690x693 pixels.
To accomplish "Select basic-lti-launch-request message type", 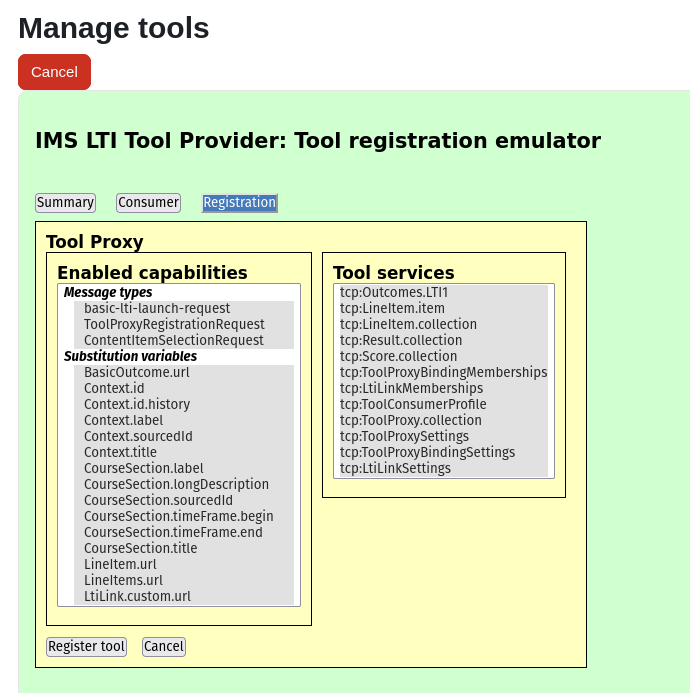I will [184, 308].
